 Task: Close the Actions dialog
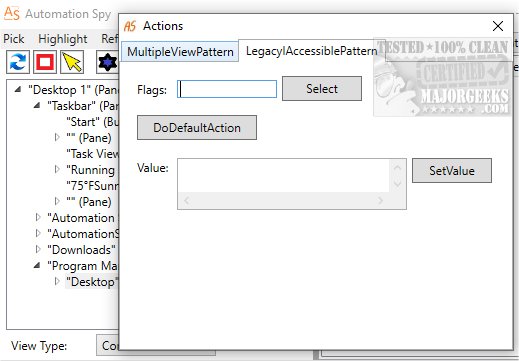tap(498, 26)
